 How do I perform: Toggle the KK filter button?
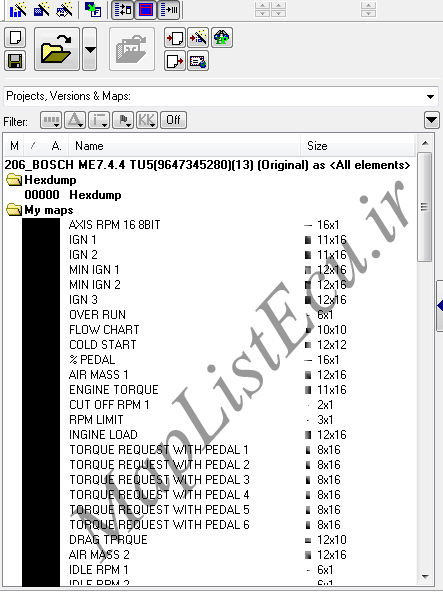pyautogui.click(x=147, y=120)
